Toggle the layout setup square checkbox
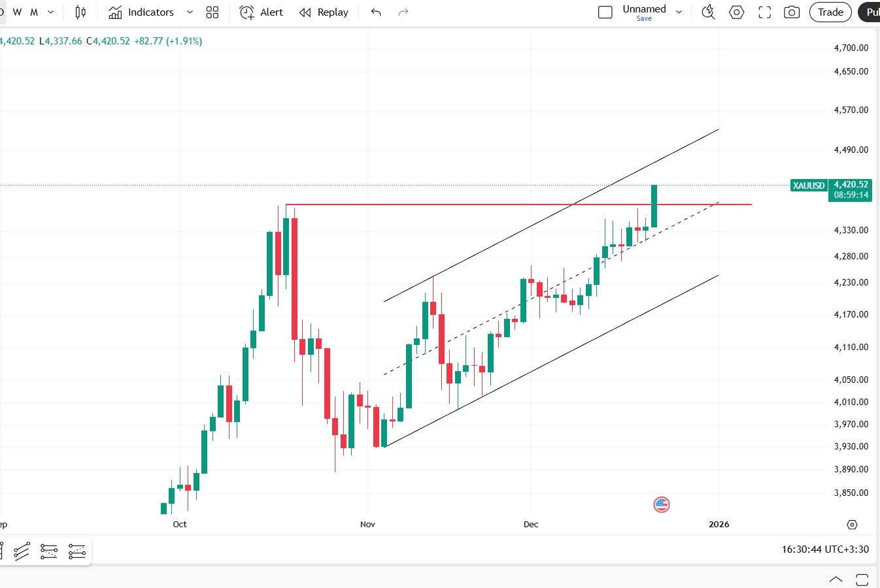 605,12
